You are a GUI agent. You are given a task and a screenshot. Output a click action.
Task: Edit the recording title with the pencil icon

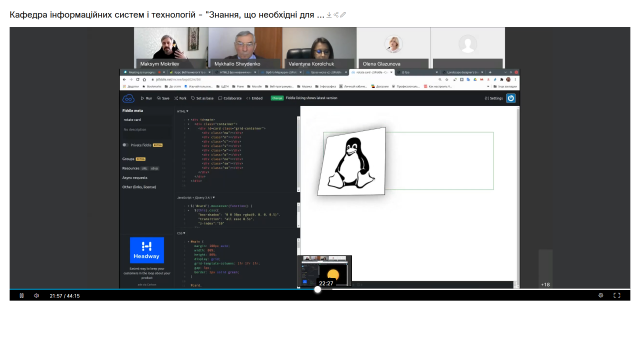[343, 15]
